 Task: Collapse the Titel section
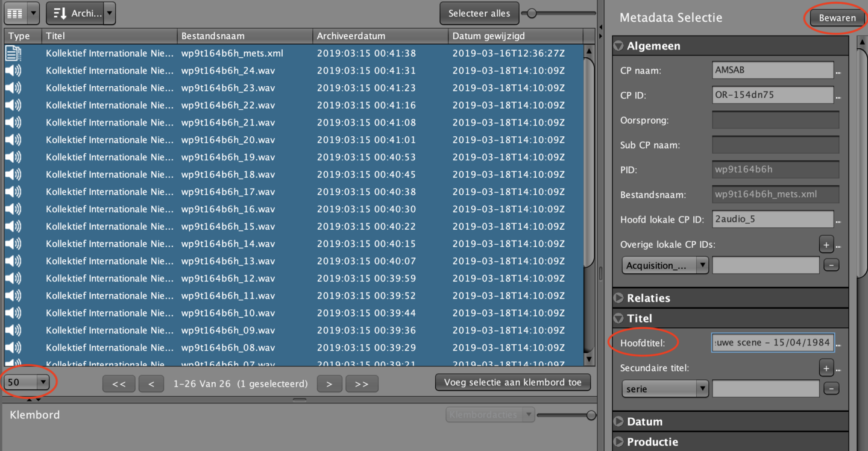click(618, 318)
